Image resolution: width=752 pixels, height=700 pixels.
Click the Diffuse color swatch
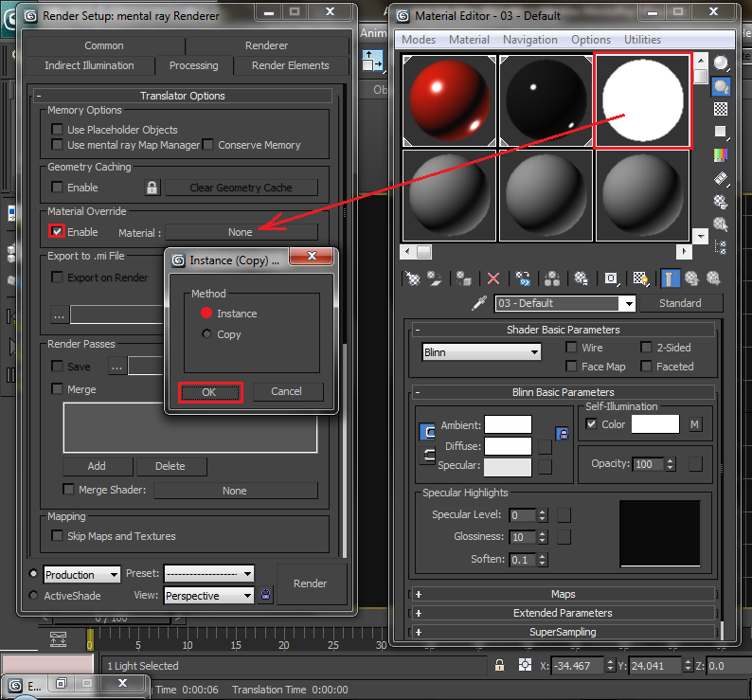[508, 446]
